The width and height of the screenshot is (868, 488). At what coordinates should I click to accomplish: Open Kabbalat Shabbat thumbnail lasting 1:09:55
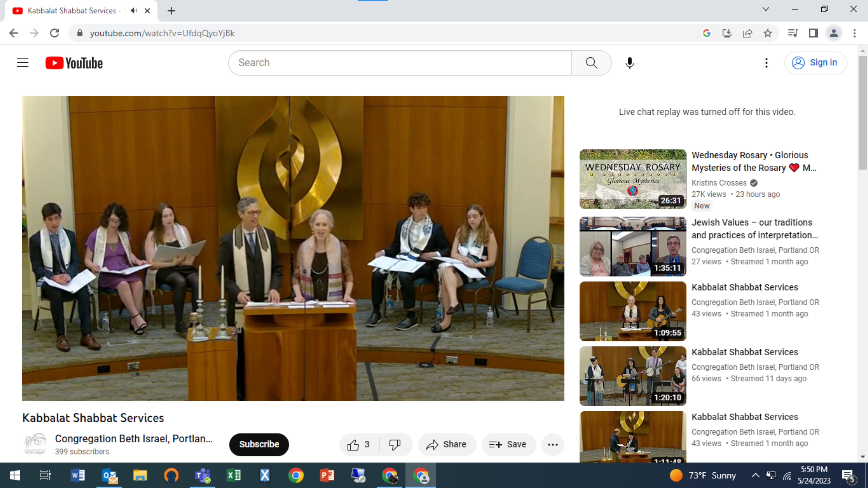coord(633,311)
